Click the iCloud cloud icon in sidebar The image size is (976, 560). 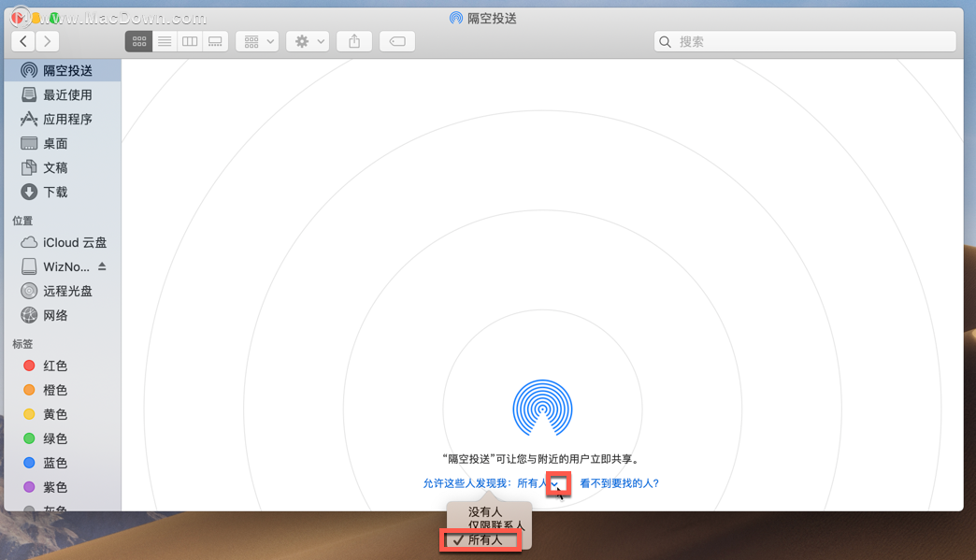pos(29,242)
